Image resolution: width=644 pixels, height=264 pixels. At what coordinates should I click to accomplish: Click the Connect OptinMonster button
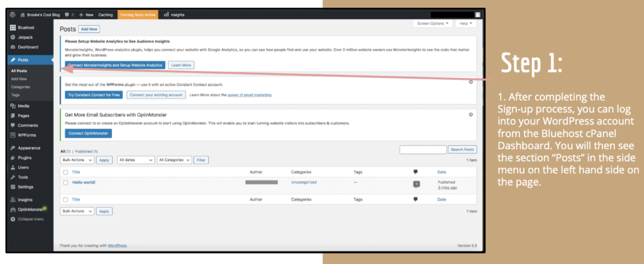(x=89, y=133)
